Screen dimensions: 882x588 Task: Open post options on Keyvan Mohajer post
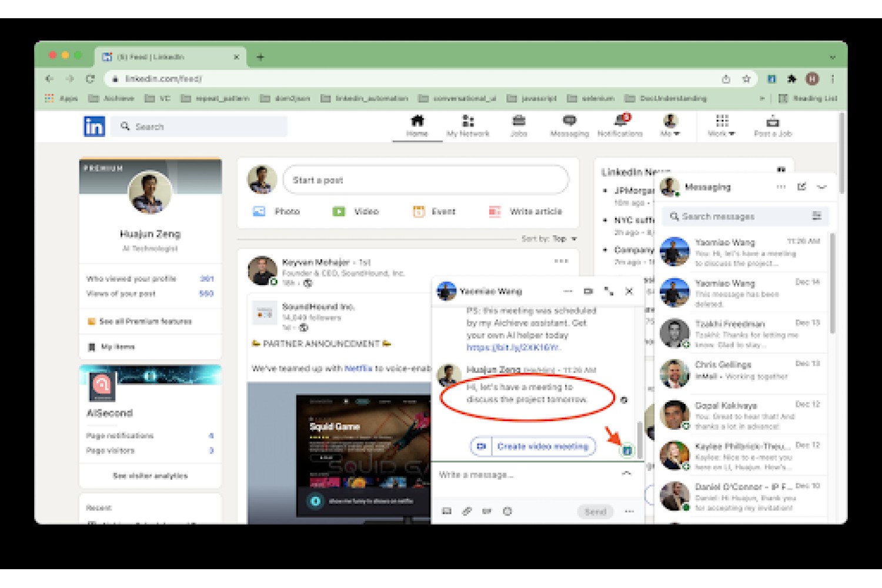561,261
